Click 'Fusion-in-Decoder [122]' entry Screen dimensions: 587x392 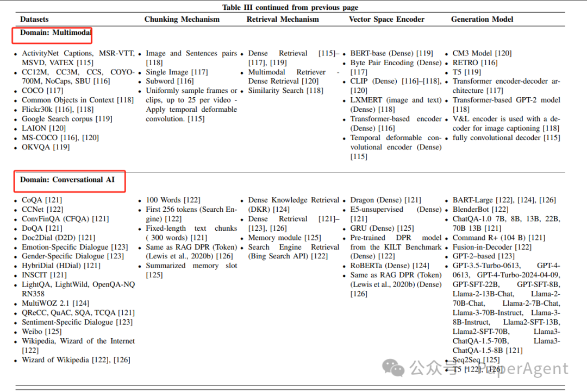(x=492, y=247)
